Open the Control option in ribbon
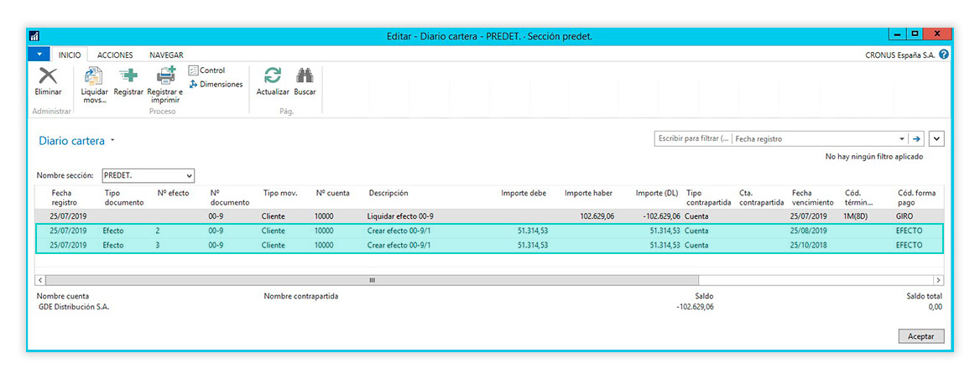The image size is (980, 379). tap(206, 70)
